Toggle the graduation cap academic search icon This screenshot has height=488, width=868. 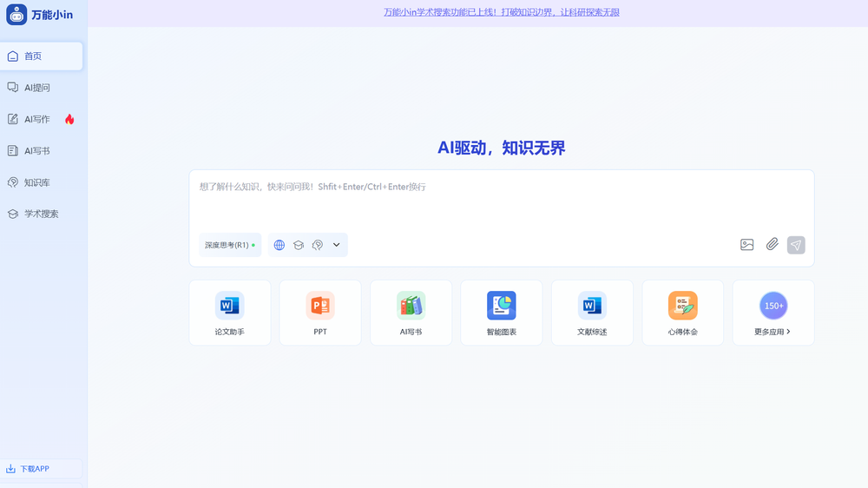pyautogui.click(x=299, y=245)
